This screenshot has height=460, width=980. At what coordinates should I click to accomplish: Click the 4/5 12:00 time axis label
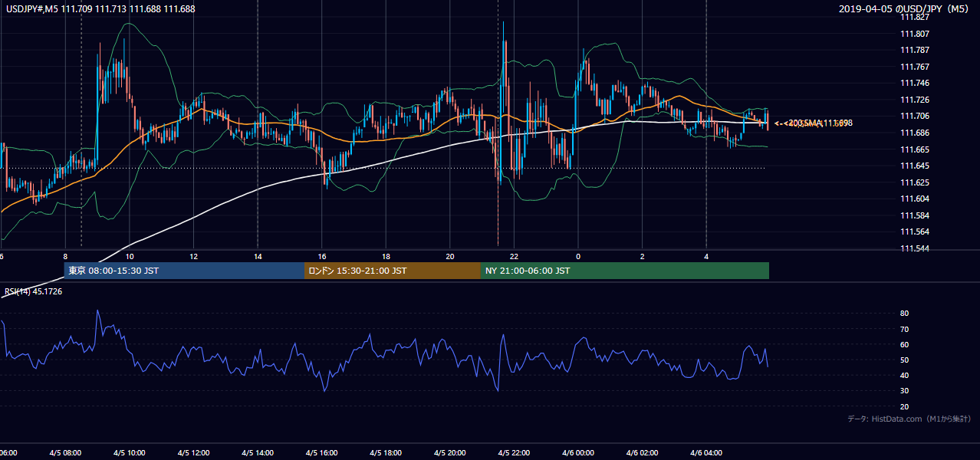click(194, 453)
